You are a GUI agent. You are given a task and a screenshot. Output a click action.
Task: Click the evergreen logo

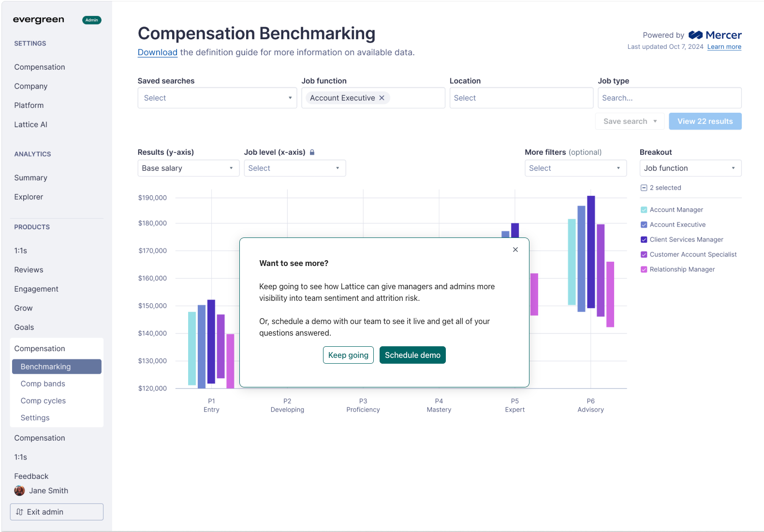point(39,20)
